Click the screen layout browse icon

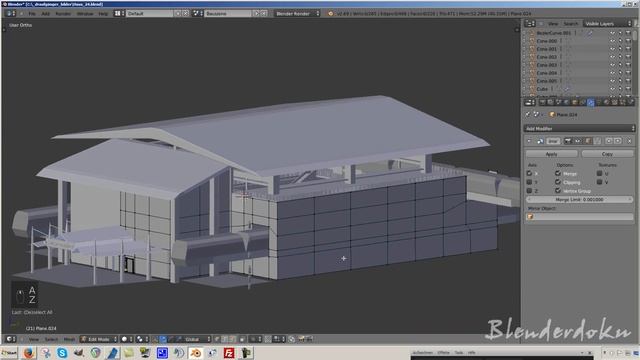click(119, 13)
